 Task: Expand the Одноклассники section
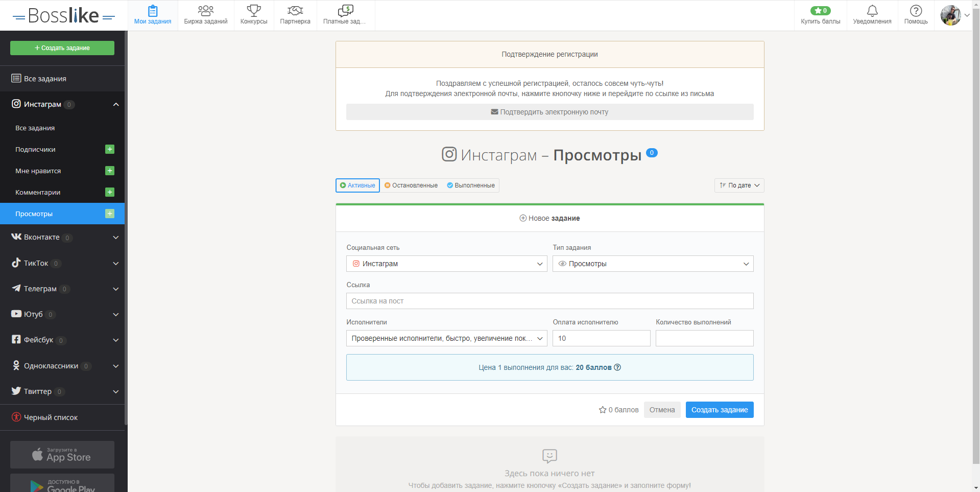point(116,366)
